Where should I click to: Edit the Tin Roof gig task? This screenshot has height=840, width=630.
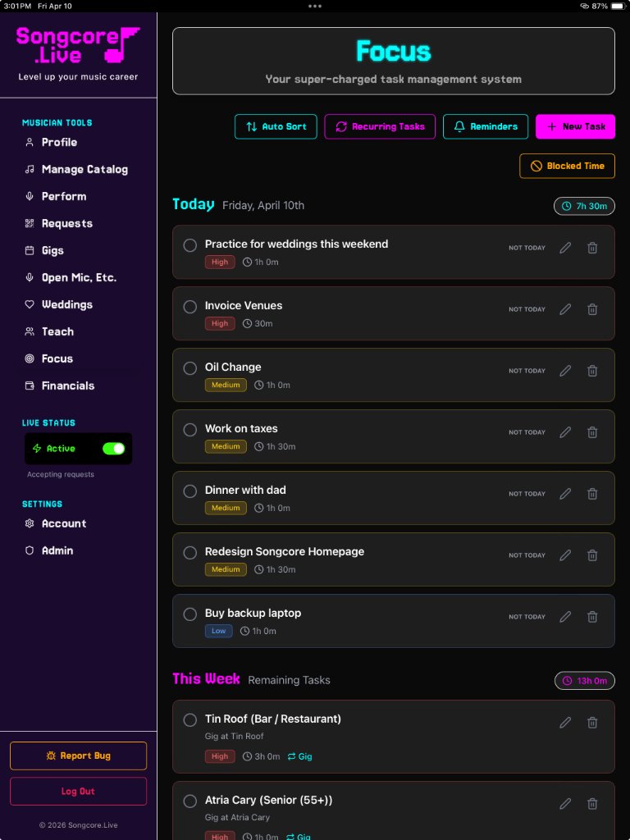[565, 722]
